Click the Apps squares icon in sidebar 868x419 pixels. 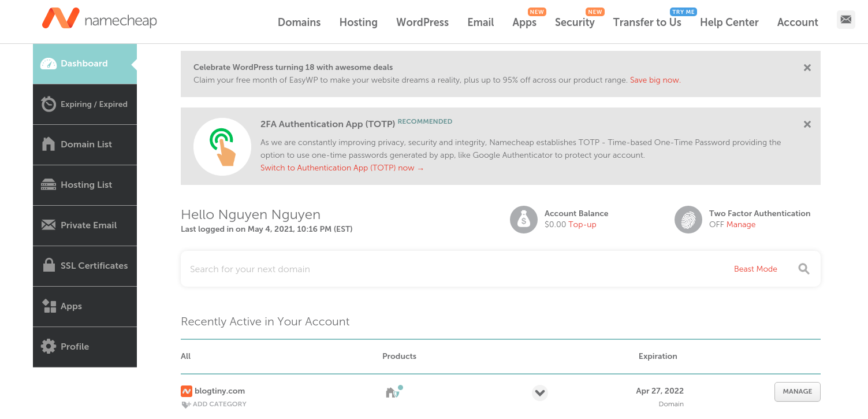(49, 306)
